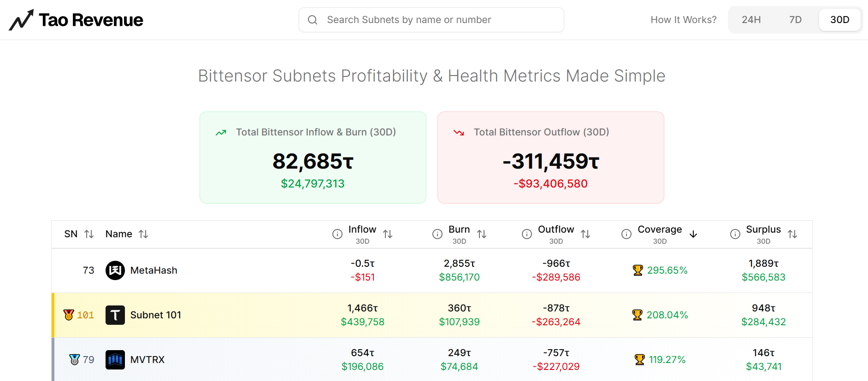Click the Outflow column info icon
The image size is (868, 381).
click(527, 234)
